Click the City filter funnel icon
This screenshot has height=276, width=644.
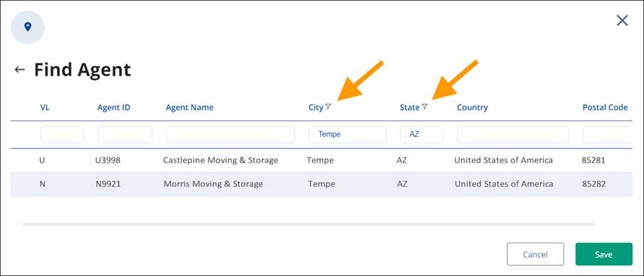pos(328,107)
